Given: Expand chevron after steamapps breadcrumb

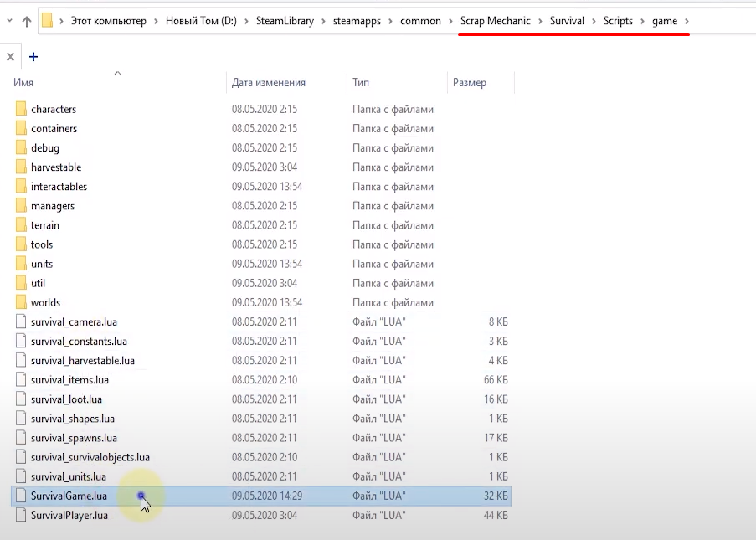Looking at the screenshot, I should point(390,21).
